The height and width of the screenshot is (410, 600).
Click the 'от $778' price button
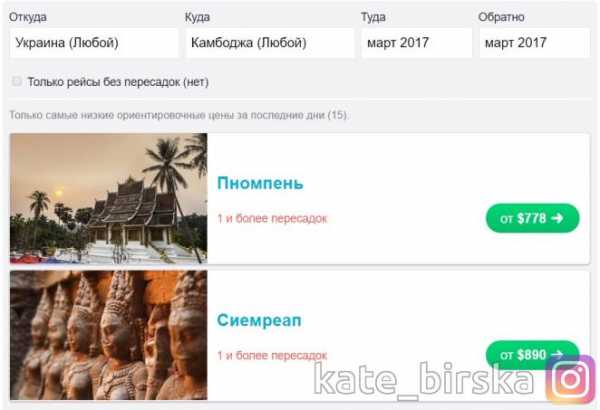click(533, 218)
